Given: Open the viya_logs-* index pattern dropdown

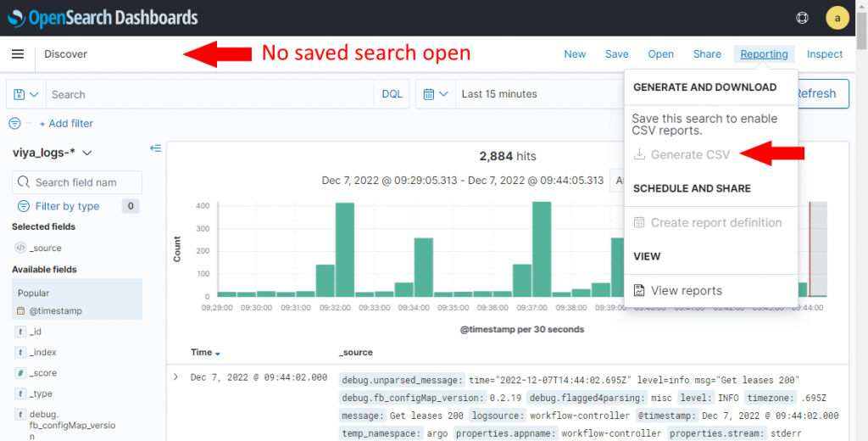Looking at the screenshot, I should click(52, 153).
